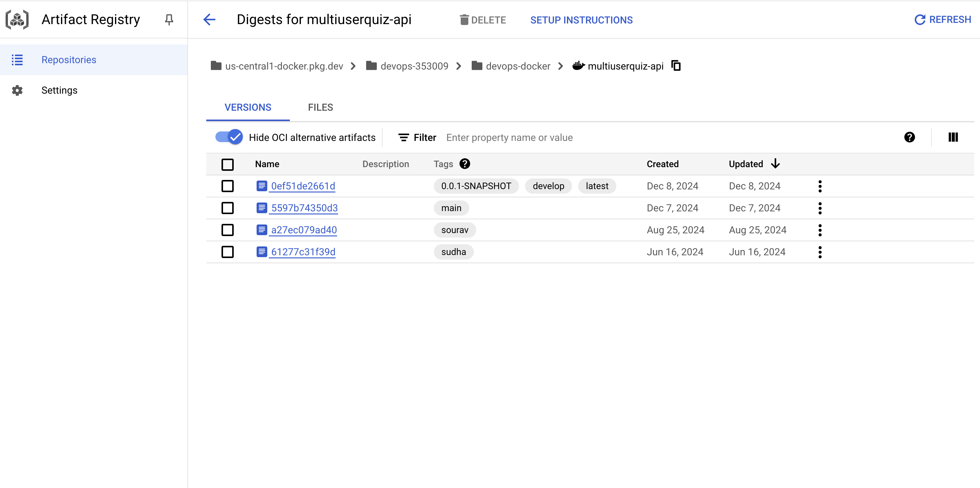Open the Repositories sidebar section
Screen dimensions: 980x488
pos(68,59)
